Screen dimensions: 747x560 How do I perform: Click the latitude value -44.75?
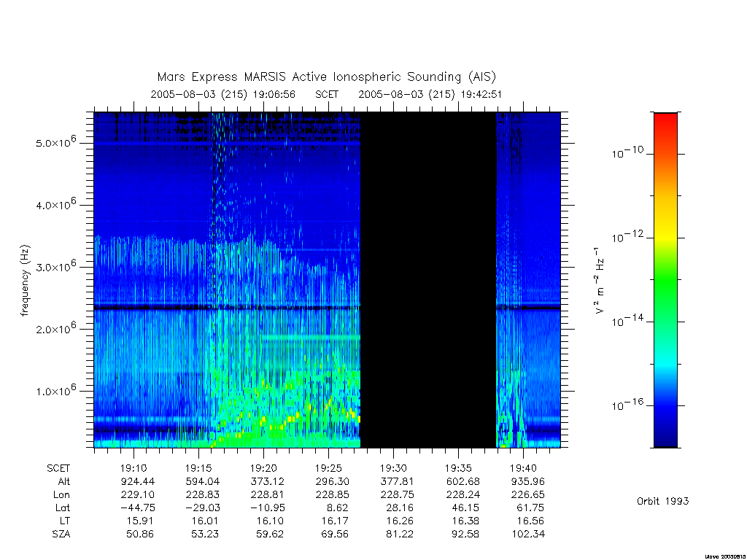[138, 507]
